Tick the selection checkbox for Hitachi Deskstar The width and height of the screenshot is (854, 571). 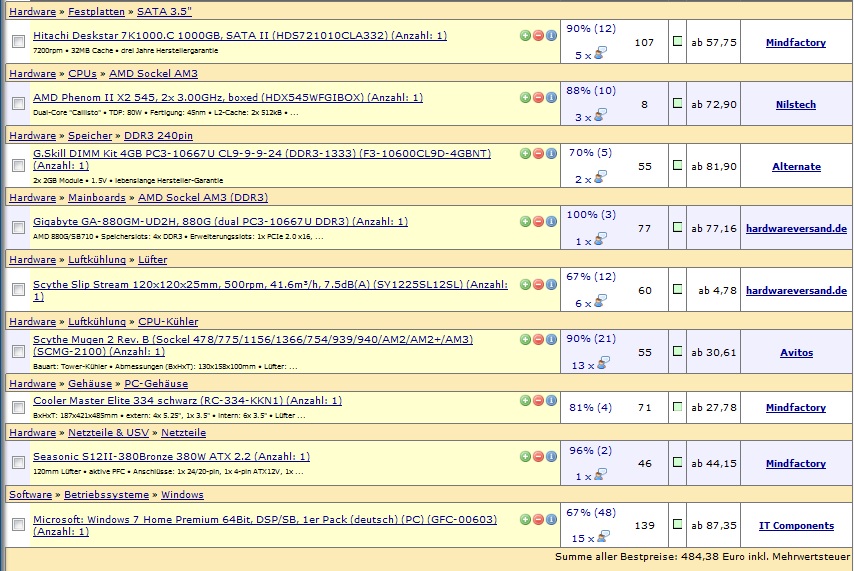pyautogui.click(x=19, y=41)
